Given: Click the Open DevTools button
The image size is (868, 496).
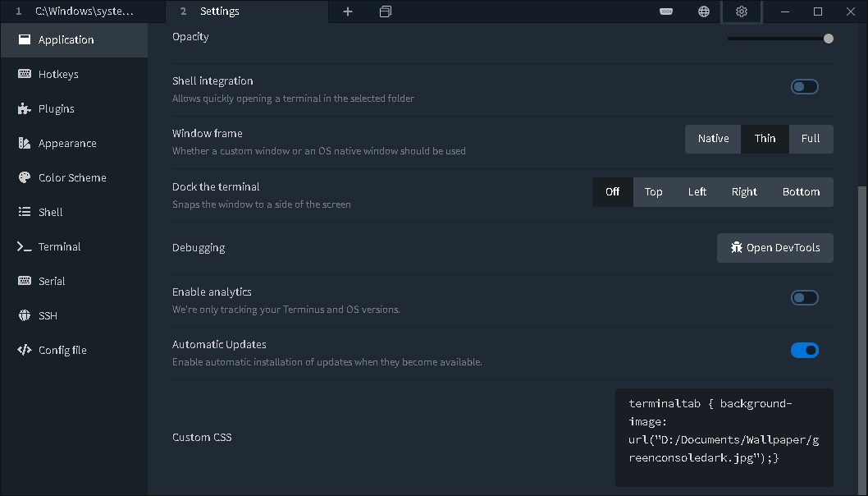Looking at the screenshot, I should (774, 247).
